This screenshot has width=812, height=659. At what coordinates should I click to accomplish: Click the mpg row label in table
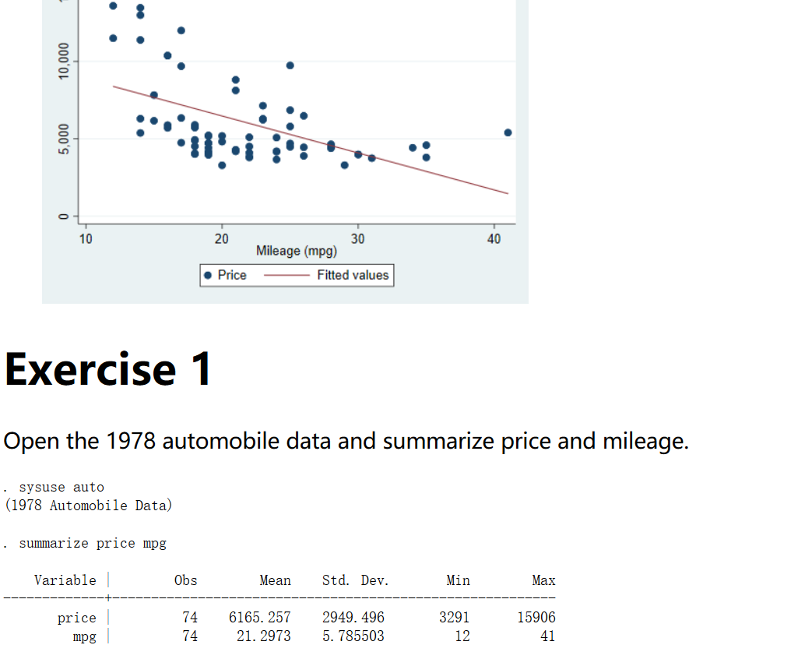(x=84, y=636)
